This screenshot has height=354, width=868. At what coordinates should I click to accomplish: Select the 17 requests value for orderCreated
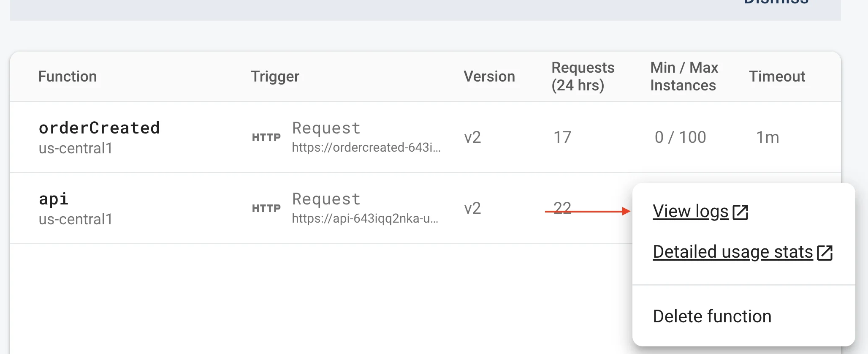click(x=562, y=137)
